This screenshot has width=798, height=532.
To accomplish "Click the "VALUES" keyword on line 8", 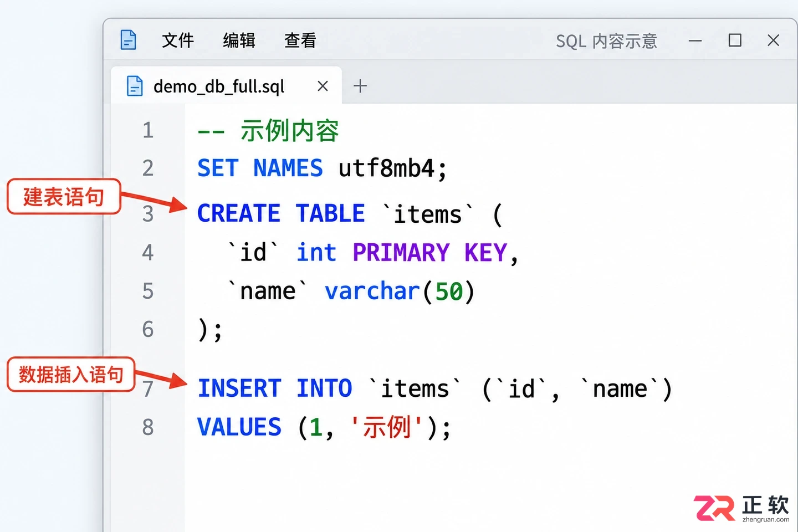I will [239, 427].
